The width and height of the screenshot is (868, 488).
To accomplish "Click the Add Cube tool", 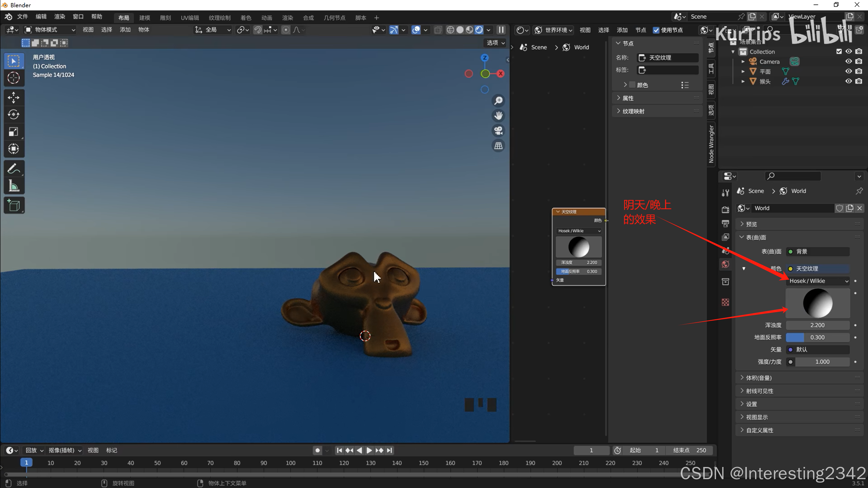I will click(x=14, y=205).
